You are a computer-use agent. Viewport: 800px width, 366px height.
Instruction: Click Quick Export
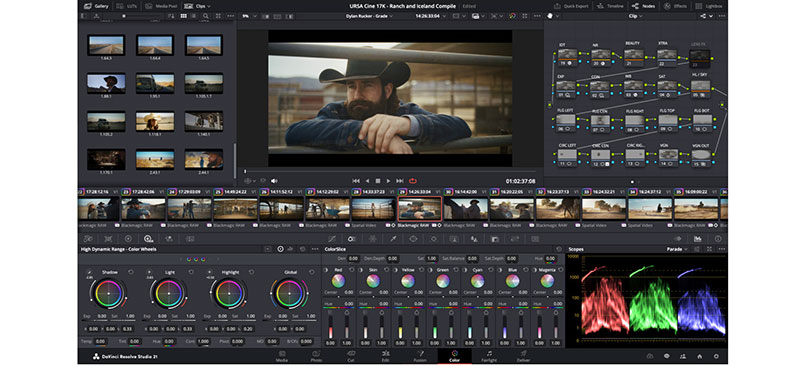(572, 6)
